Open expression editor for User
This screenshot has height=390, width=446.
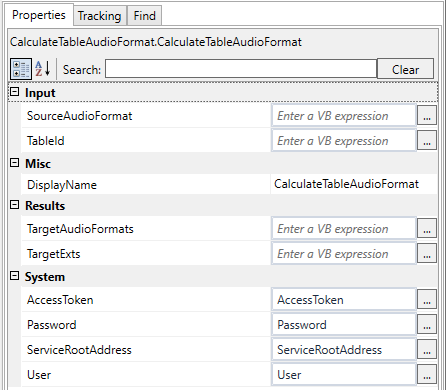point(427,375)
